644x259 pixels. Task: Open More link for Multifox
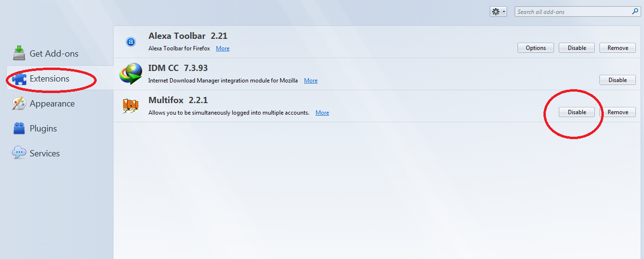click(x=322, y=113)
